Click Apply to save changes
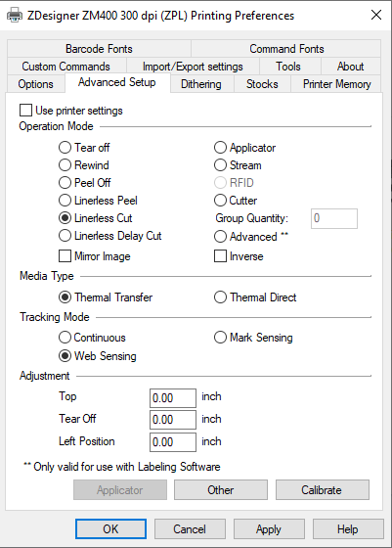 pos(269,529)
